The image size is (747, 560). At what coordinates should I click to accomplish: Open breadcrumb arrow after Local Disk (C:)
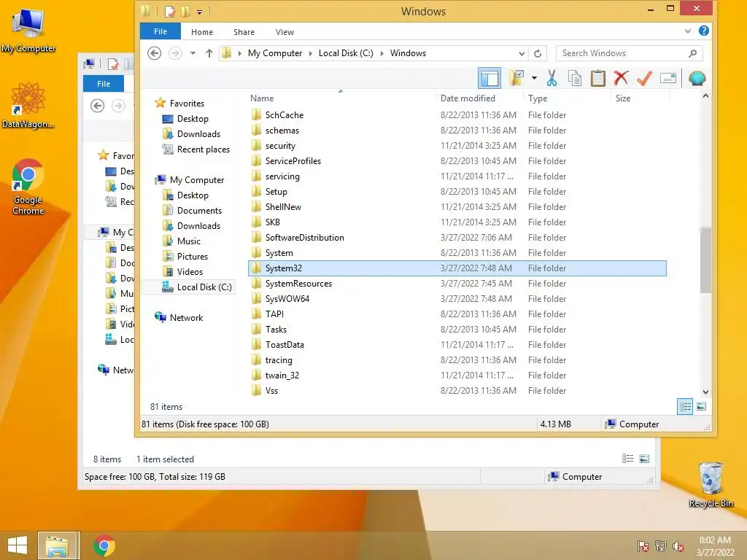(382, 53)
